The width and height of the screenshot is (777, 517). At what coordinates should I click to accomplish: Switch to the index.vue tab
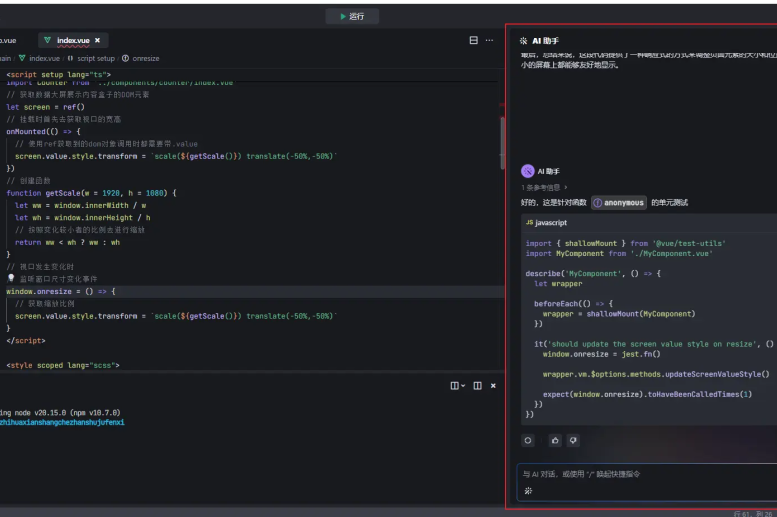point(72,40)
